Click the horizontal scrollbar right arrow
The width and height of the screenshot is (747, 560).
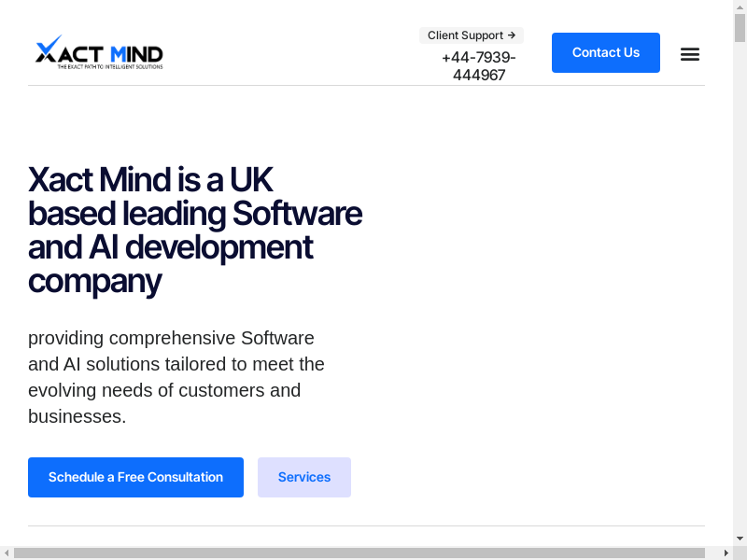click(726, 553)
